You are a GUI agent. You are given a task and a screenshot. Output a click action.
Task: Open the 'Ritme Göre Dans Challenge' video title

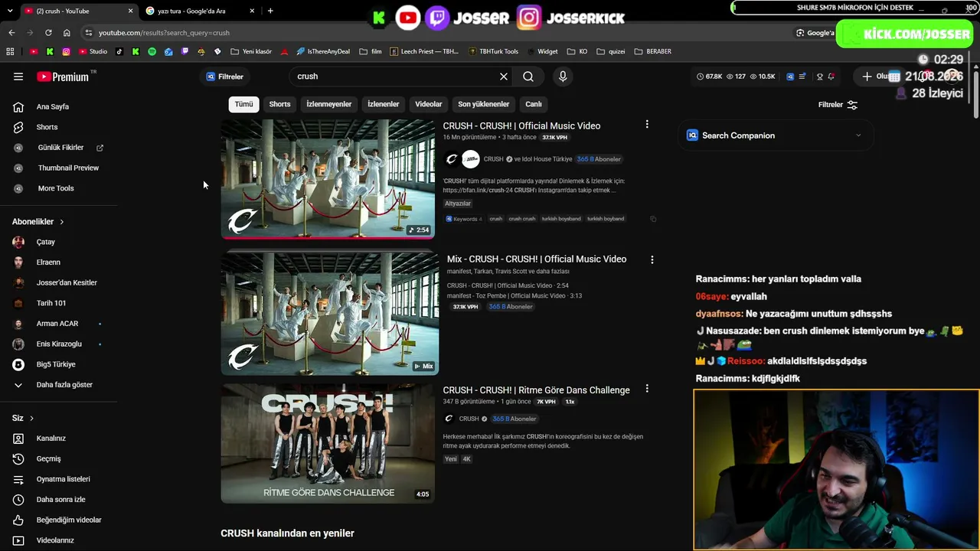click(536, 390)
